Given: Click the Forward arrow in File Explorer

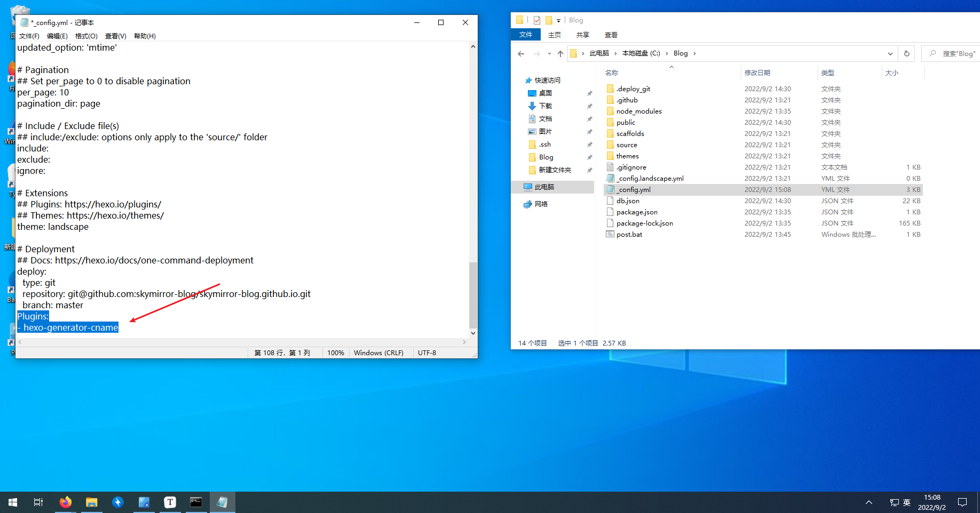Looking at the screenshot, I should (x=536, y=53).
